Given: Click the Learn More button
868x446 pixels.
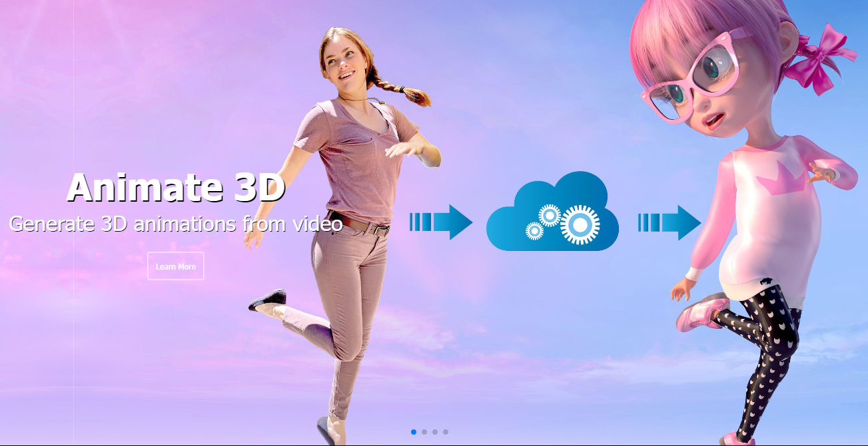Looking at the screenshot, I should (x=176, y=266).
